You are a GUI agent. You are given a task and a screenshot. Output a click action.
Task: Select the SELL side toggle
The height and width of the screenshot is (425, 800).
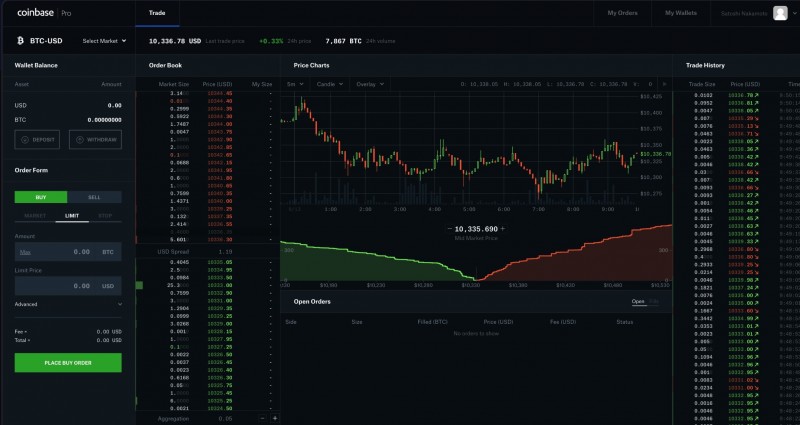click(x=94, y=197)
